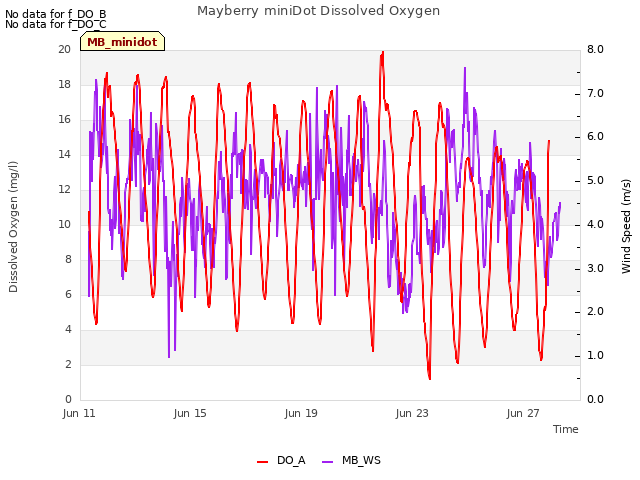Click the MB_WS legend entry

(x=351, y=460)
